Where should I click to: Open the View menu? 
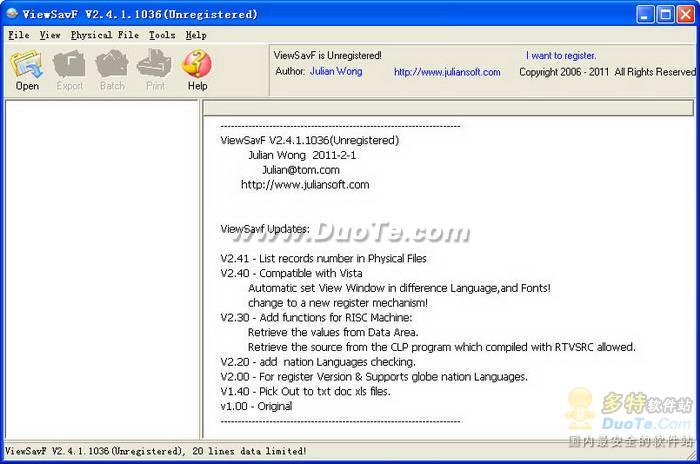50,35
